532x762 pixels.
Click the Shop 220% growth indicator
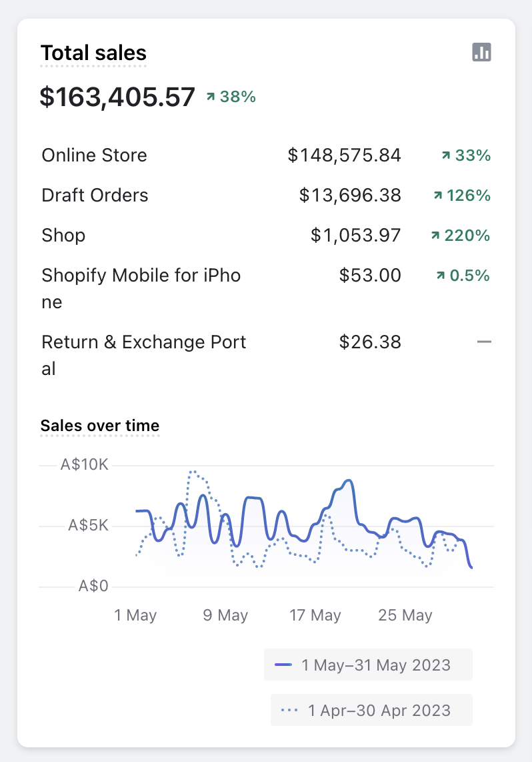pyautogui.click(x=460, y=236)
